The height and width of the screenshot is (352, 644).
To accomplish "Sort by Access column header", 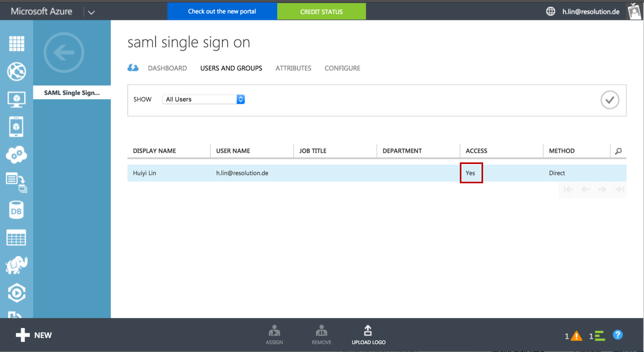I will pyautogui.click(x=476, y=151).
